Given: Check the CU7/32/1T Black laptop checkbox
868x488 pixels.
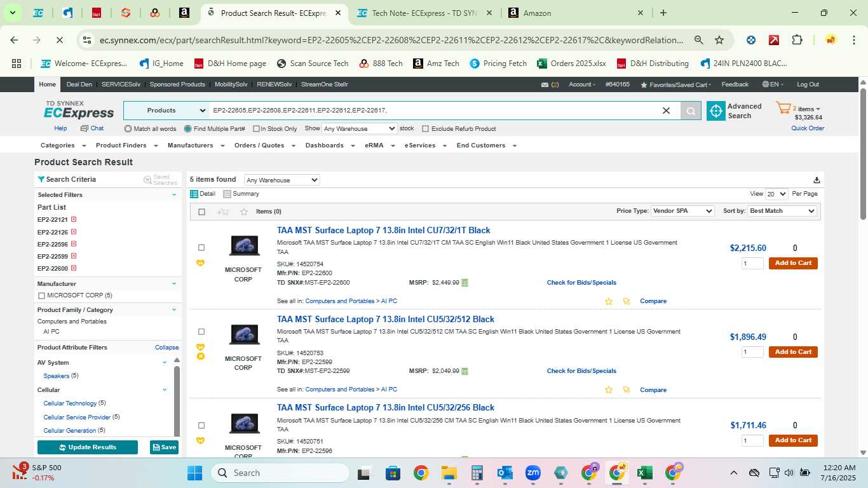Looking at the screenshot, I should click(201, 248).
